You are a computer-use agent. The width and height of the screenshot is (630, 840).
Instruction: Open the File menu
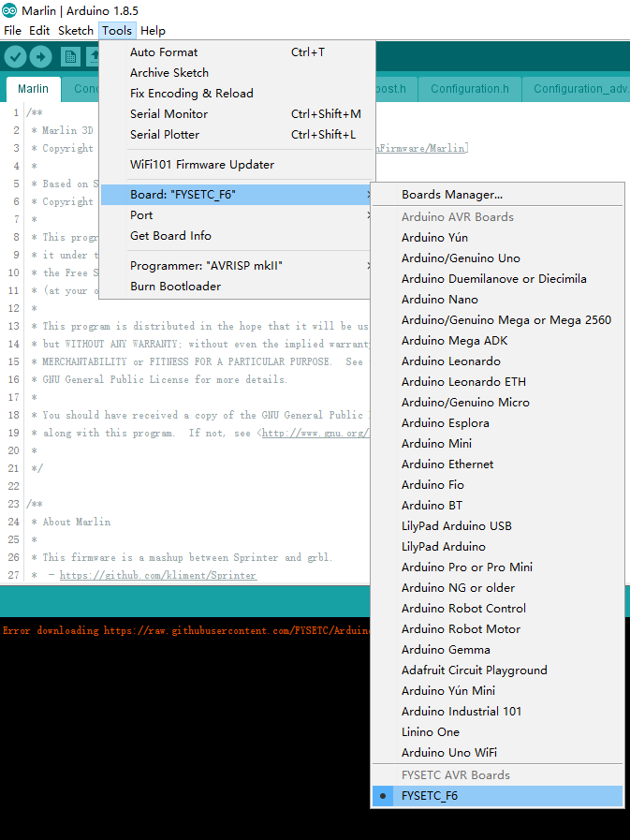click(12, 31)
